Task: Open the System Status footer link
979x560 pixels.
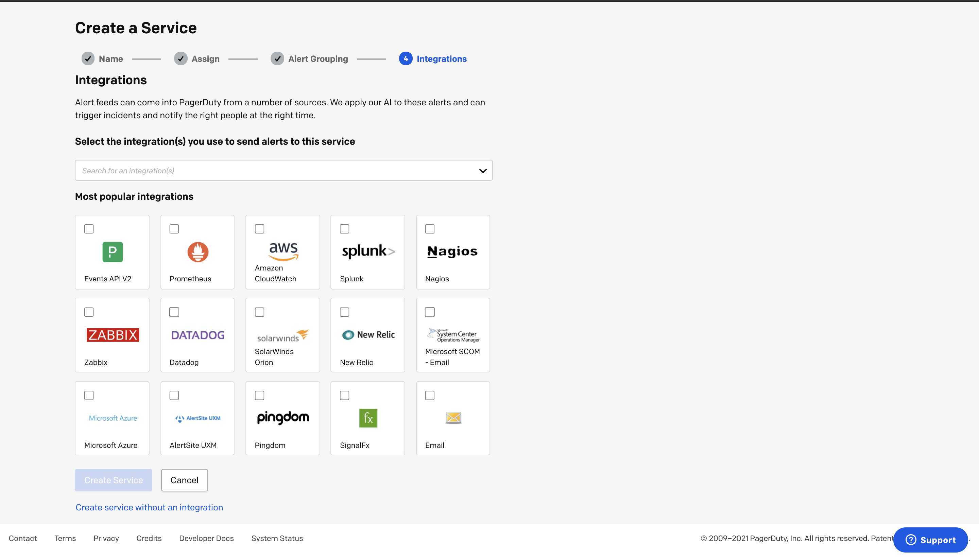Action: tap(277, 538)
